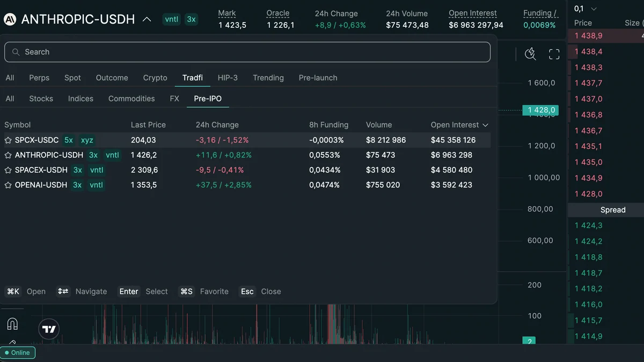Click the Esc Close shortcut key
644x362 pixels.
(247, 291)
